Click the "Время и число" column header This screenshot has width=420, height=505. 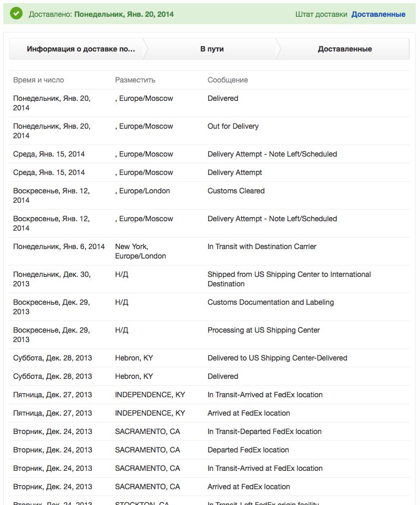pyautogui.click(x=38, y=80)
